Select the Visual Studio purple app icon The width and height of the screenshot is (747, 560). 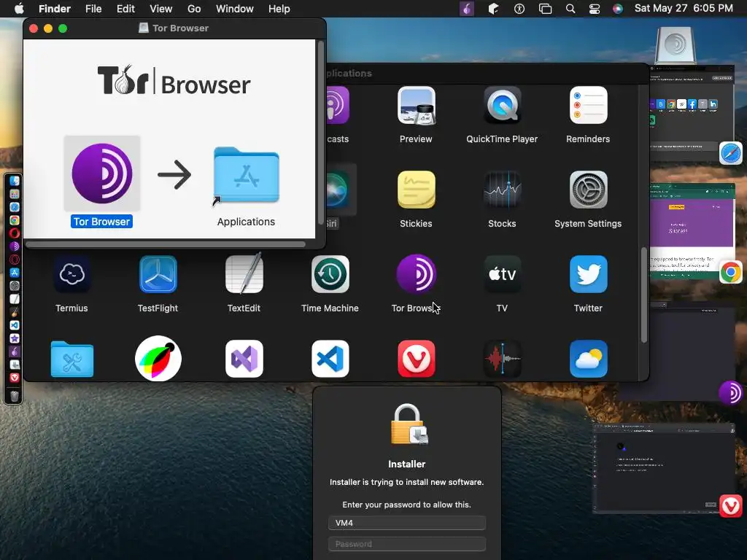point(244,359)
